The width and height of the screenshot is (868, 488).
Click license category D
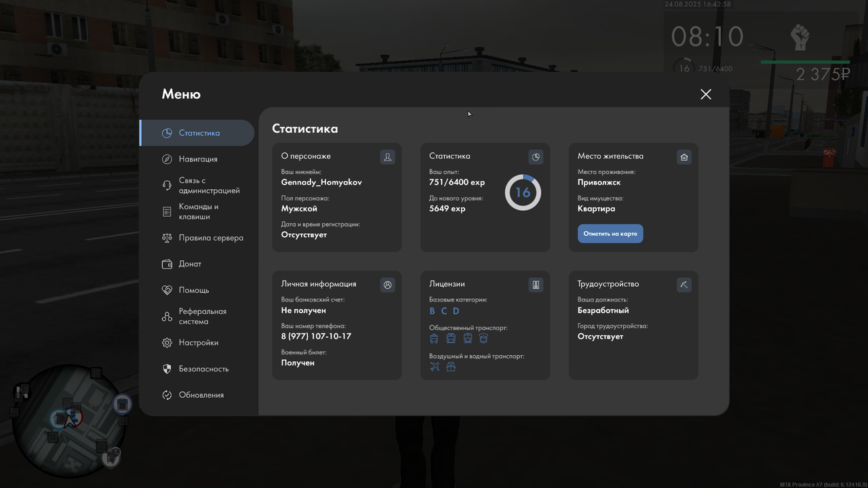[x=456, y=311]
